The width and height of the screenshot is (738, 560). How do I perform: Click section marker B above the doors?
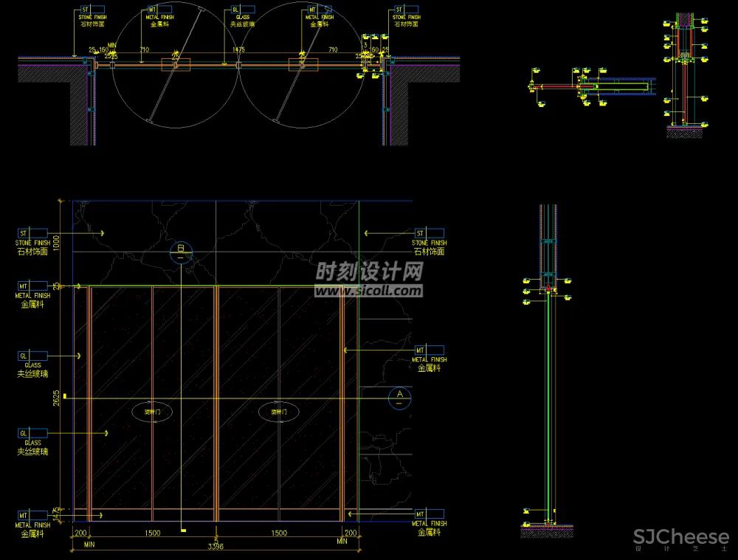tap(181, 252)
